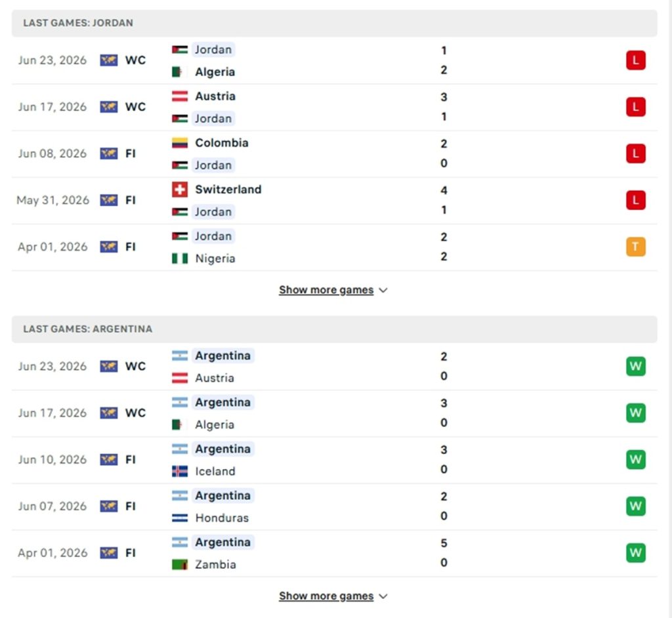This screenshot has height=618, width=672.
Task: Click the Honduras flag icon
Action: (180, 518)
